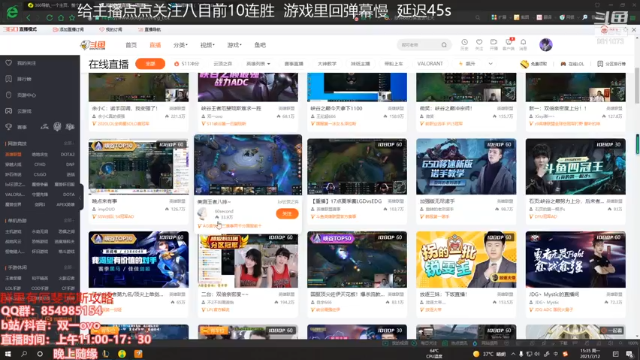Image resolution: width=640 pixels, height=360 pixels.
Task: Open the 分区排行榜 ranking link
Action: click(611, 64)
